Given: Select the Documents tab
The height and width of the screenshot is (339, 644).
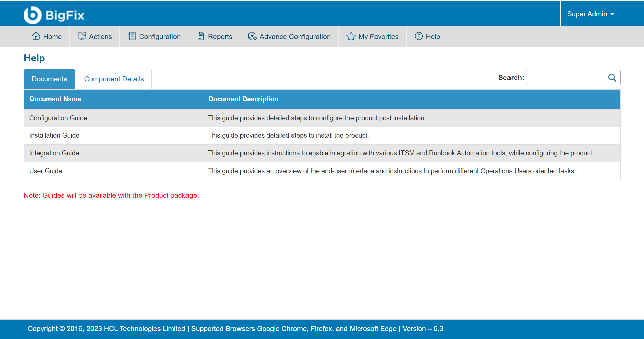Looking at the screenshot, I should (x=49, y=79).
